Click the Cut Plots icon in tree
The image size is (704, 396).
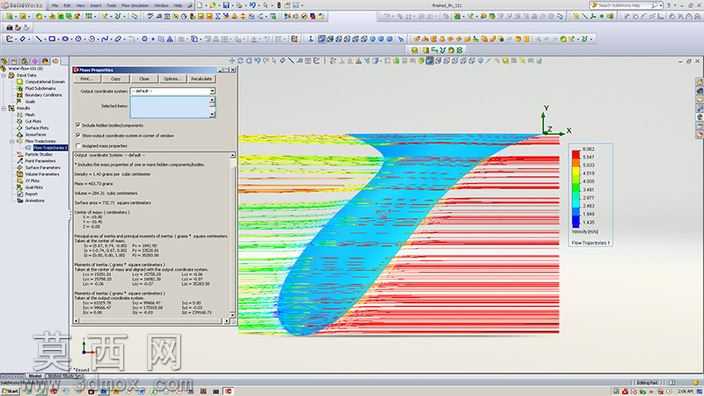tap(20, 121)
